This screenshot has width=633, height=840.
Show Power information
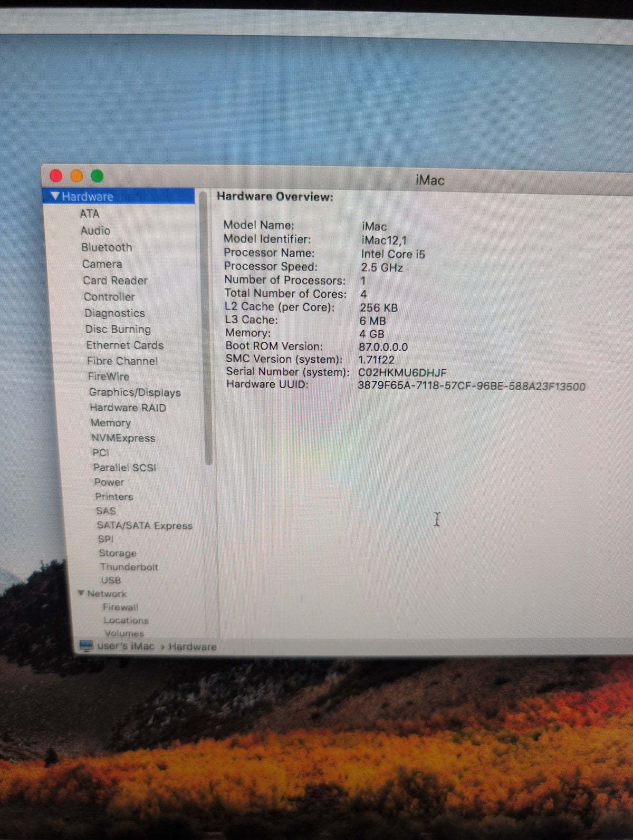(x=109, y=482)
